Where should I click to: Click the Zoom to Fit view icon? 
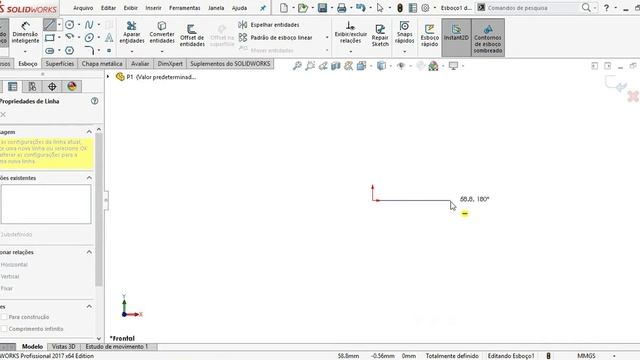[297, 66]
